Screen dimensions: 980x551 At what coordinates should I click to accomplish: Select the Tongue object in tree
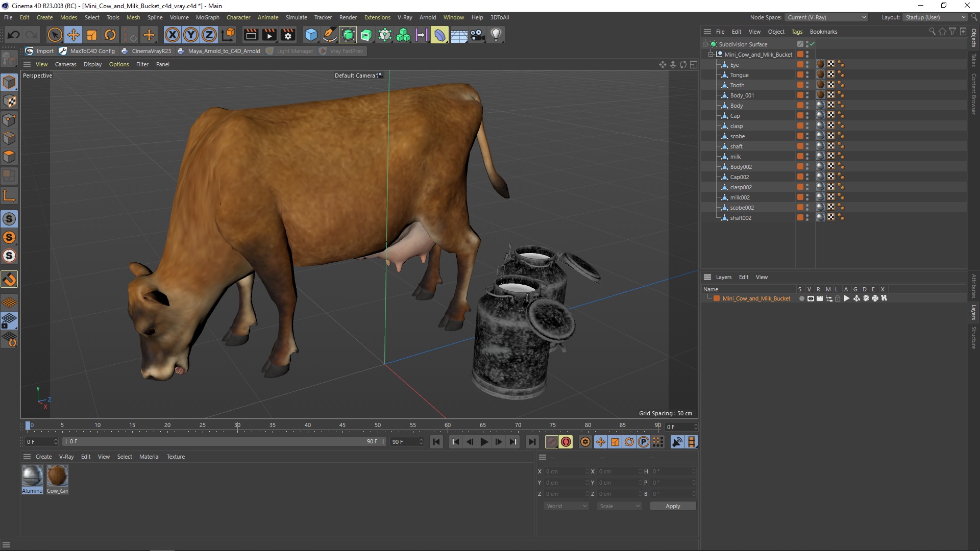[739, 75]
